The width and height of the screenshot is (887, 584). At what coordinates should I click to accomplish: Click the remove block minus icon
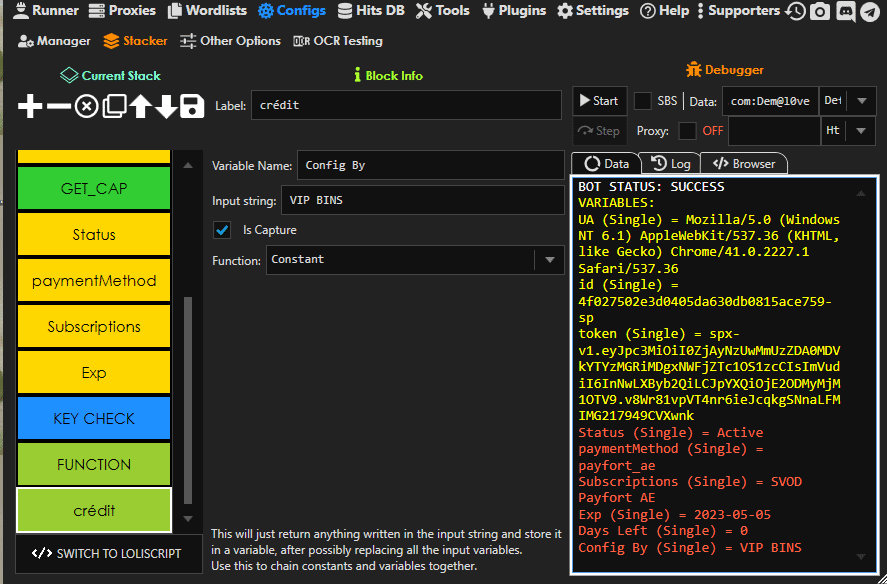point(59,106)
